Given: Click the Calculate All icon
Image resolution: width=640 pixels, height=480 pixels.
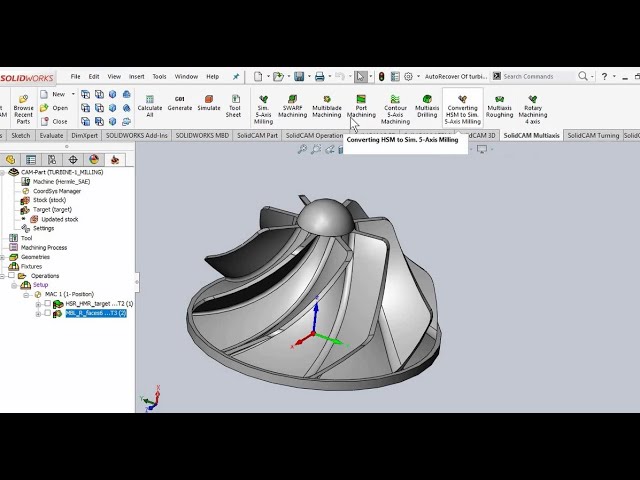Looking at the screenshot, I should (x=150, y=106).
